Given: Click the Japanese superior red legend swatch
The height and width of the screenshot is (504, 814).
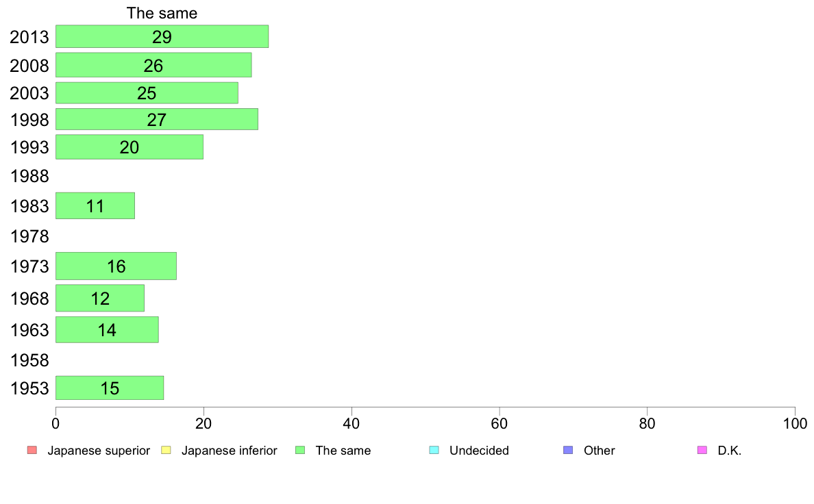Looking at the screenshot, I should coord(32,450).
